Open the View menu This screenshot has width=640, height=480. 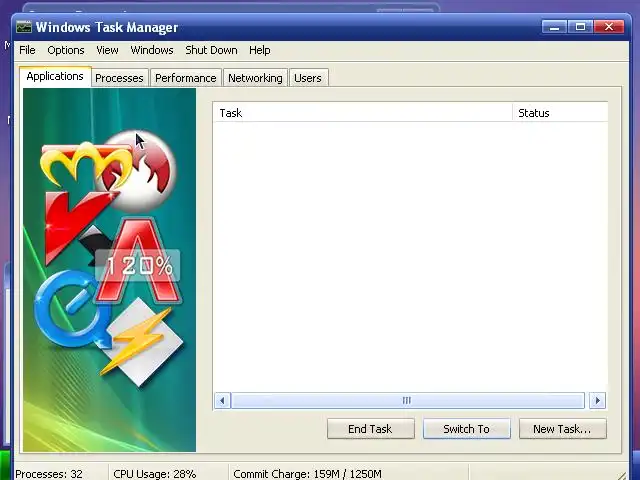(x=107, y=50)
